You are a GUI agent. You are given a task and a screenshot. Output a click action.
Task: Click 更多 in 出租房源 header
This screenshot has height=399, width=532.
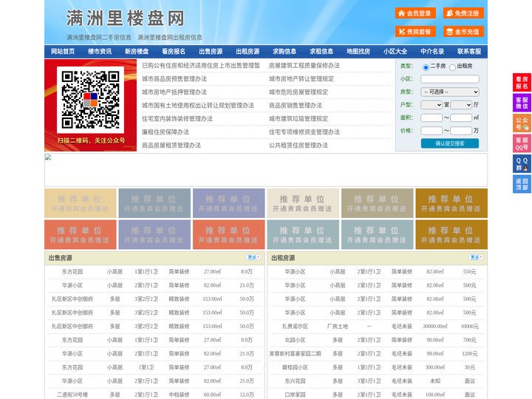(476, 257)
